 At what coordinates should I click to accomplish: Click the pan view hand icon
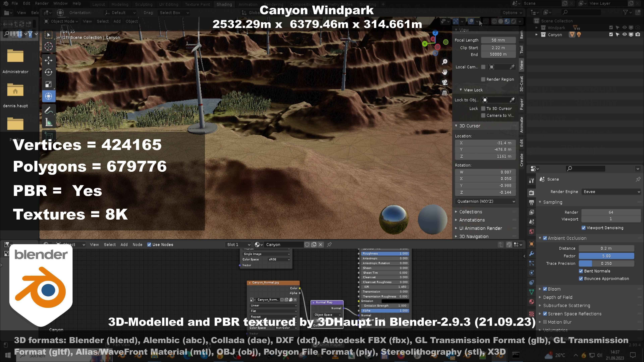pos(444,72)
